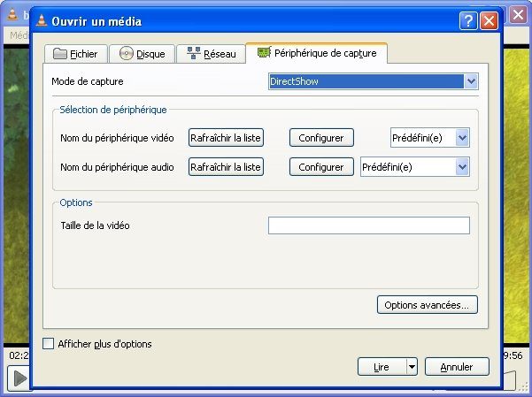The width and height of the screenshot is (532, 397).
Task: Select the Périphérique de capture tab
Action: point(317,53)
